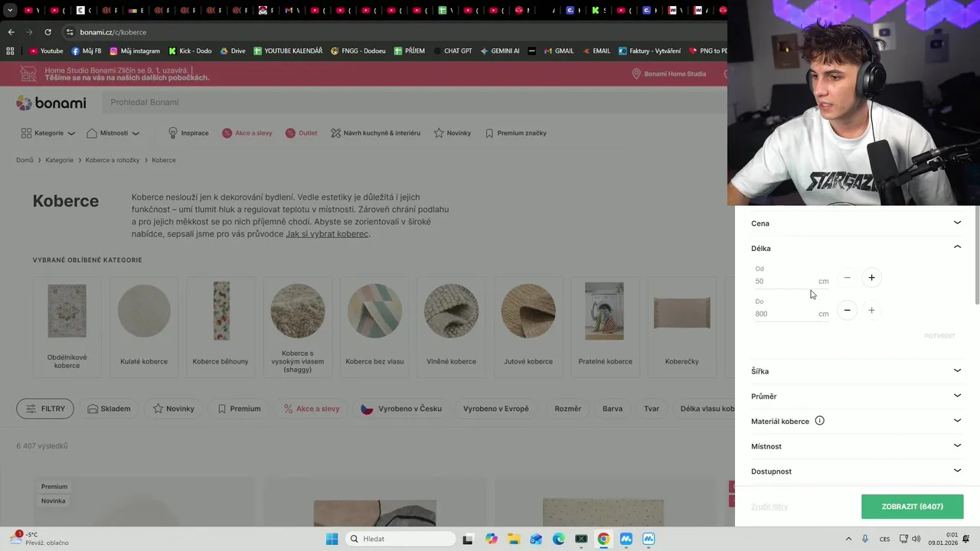Open the GEMINI AI bookmark
980x551 pixels.
[500, 51]
